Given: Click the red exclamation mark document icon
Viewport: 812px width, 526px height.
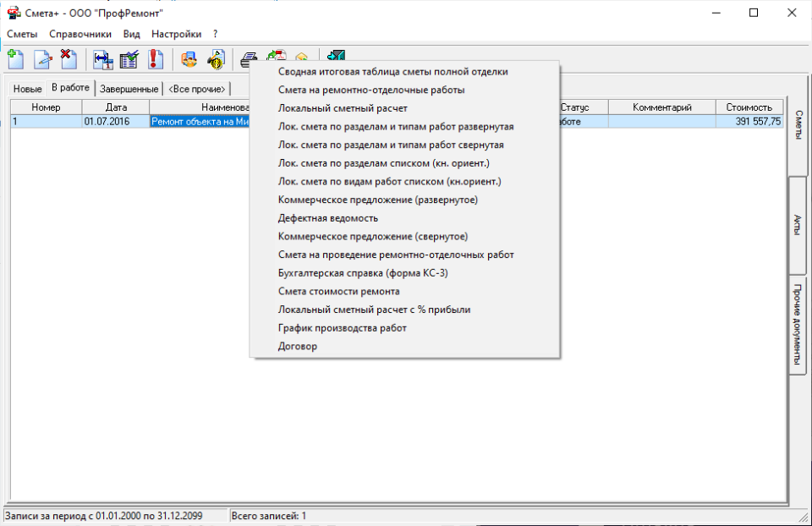Looking at the screenshot, I should pyautogui.click(x=155, y=59).
